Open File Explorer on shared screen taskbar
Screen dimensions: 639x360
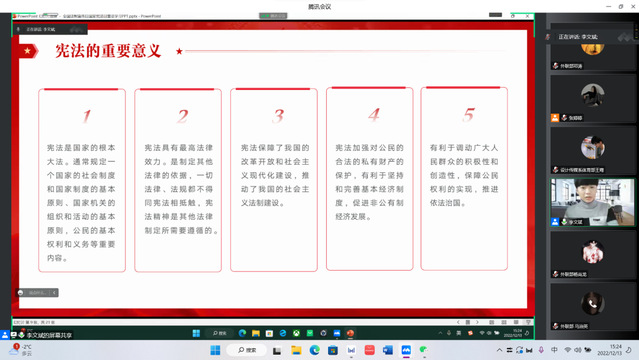tap(256, 333)
